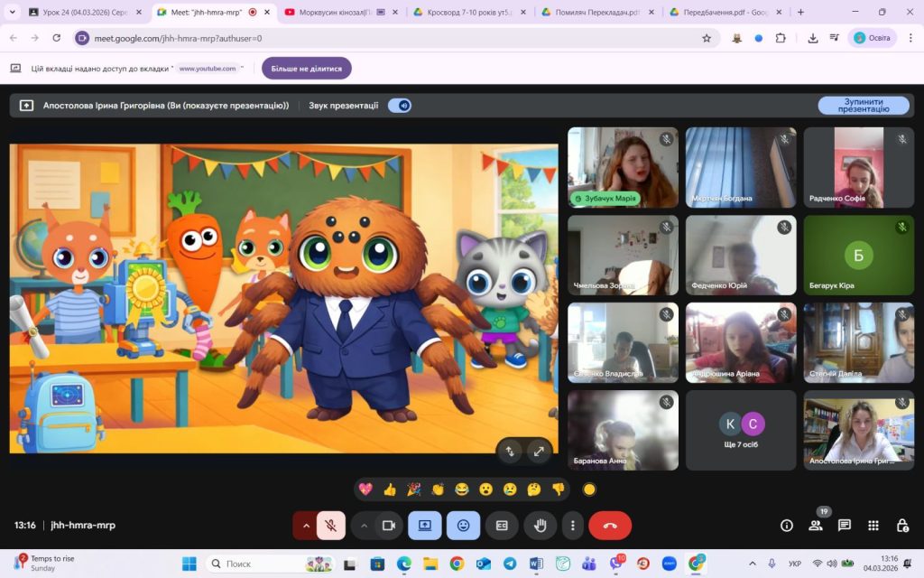924x578 pixels.
Task: Switch keyboard language УКР
Action: [794, 564]
